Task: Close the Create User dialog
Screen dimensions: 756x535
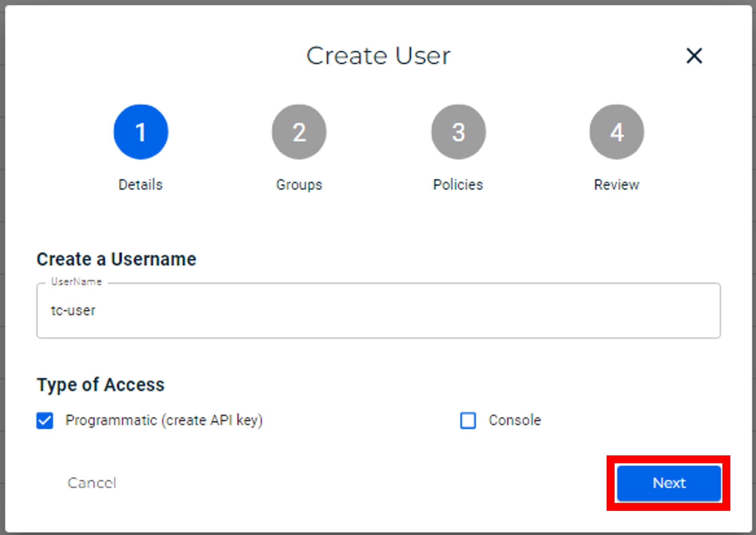Action: point(694,56)
